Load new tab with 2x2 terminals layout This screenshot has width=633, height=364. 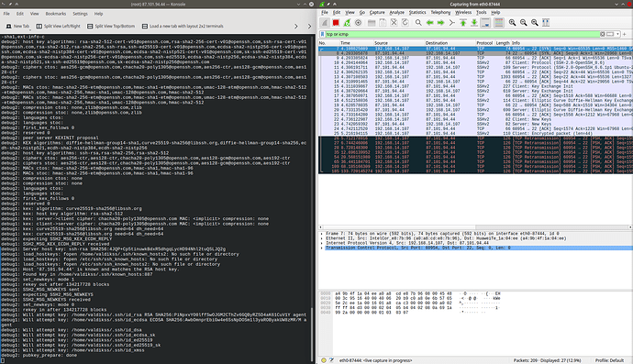pyautogui.click(x=183, y=27)
